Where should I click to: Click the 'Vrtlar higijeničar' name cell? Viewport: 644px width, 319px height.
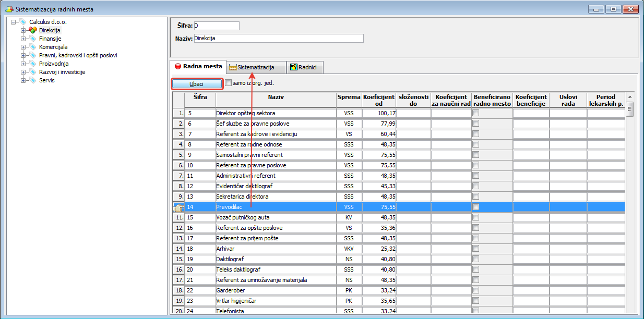coord(276,301)
